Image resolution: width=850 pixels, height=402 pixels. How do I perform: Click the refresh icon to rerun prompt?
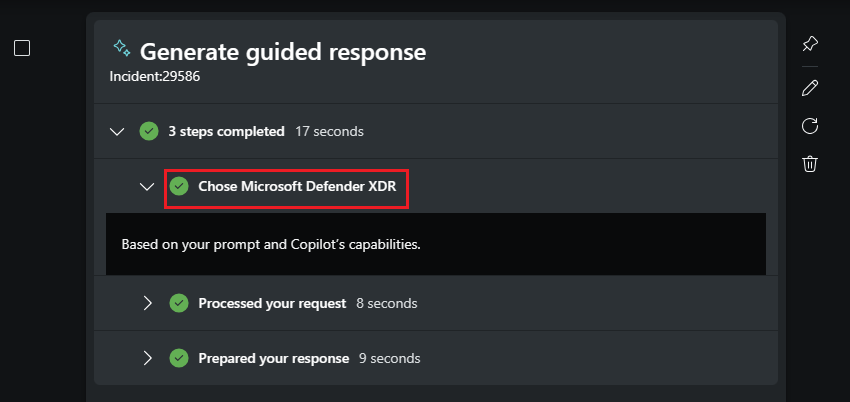(811, 125)
